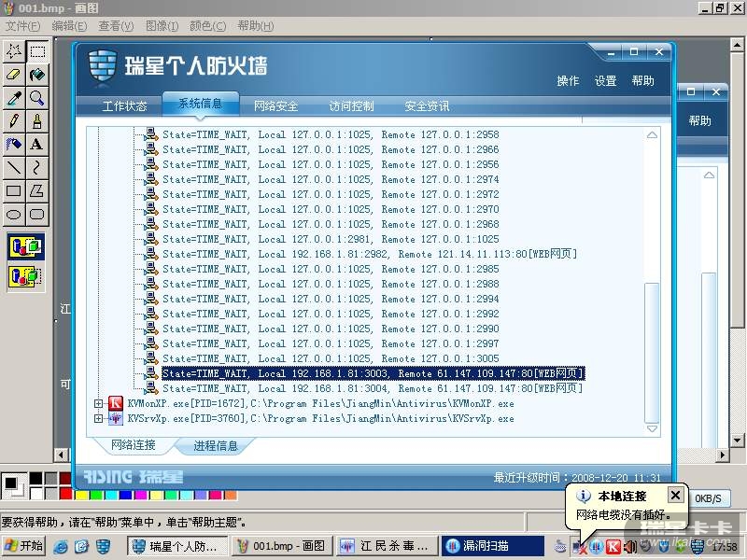Image resolution: width=747 pixels, height=560 pixels.
Task: Select the row with Remote 127.0.0.1:3005
Action: 331,358
